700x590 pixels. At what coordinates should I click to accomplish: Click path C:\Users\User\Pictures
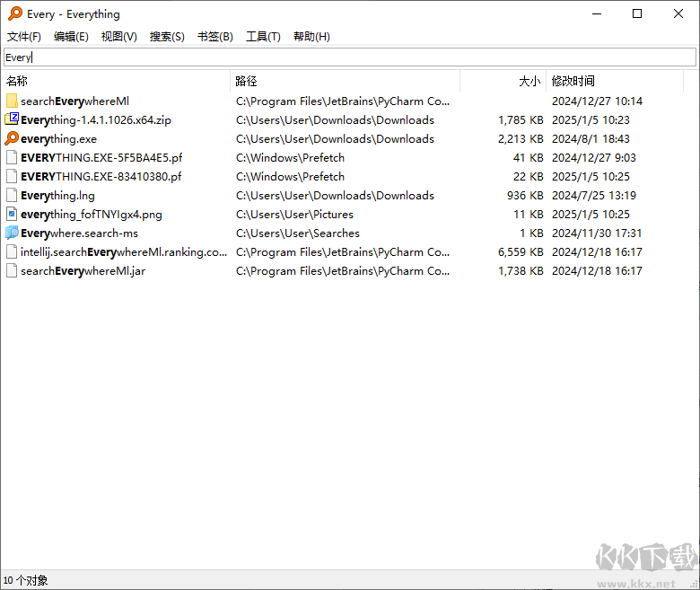pyautogui.click(x=294, y=215)
